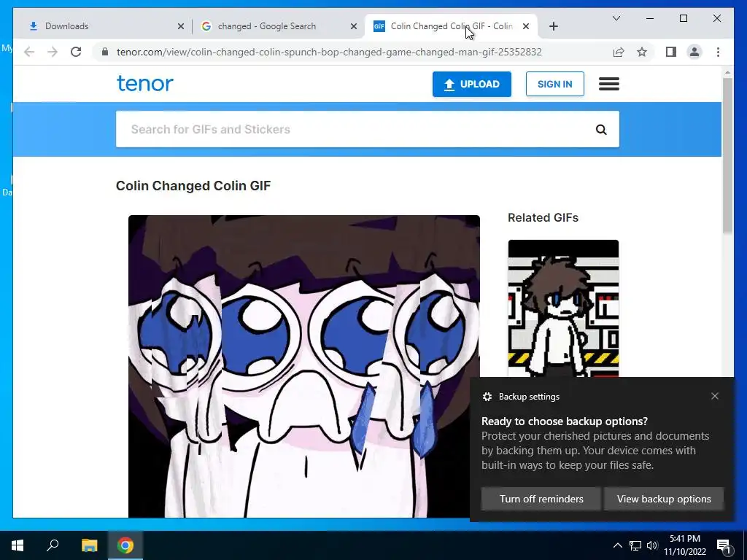The height and width of the screenshot is (560, 747).
Task: Reload the tenor page
Action: pos(76,52)
